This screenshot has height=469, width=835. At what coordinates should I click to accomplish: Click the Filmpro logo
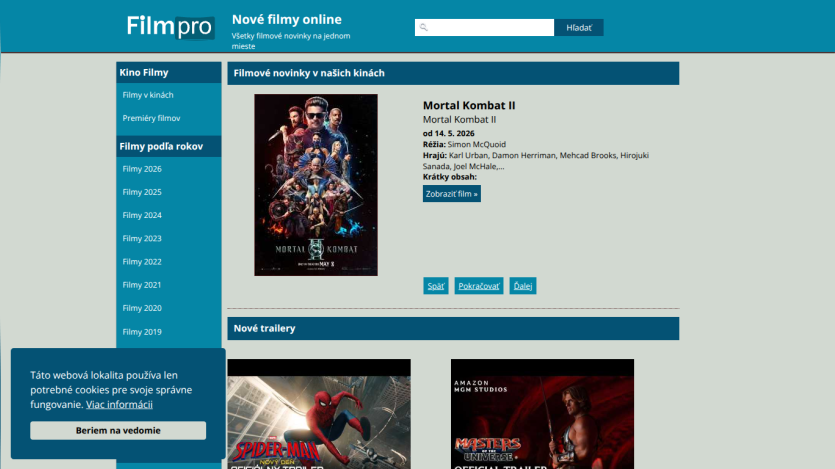170,27
